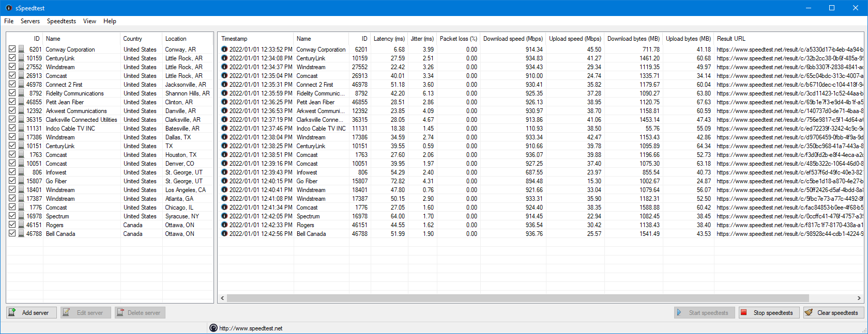Sort results by Timestamp column header
The height and width of the screenshot is (334, 868).
pyautogui.click(x=256, y=39)
